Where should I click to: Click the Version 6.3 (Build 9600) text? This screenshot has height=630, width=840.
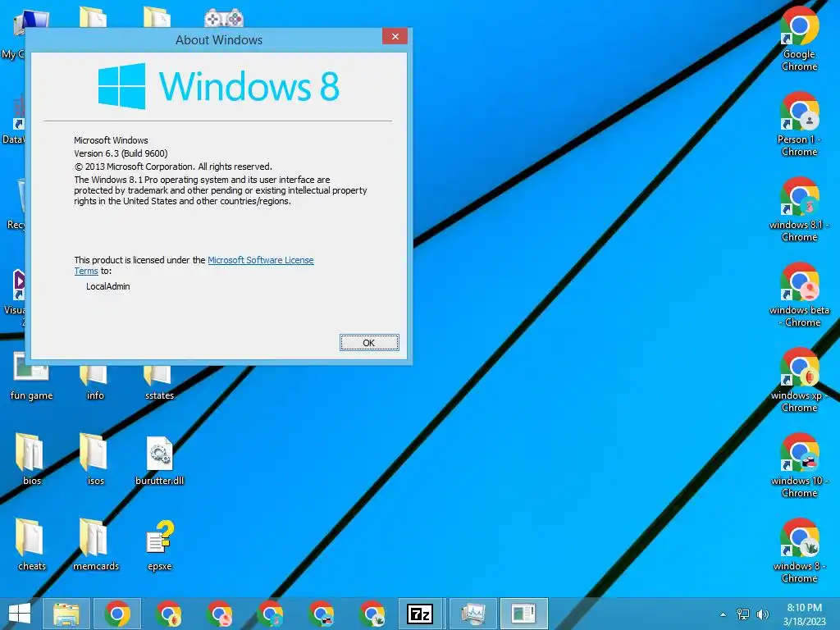[121, 153]
